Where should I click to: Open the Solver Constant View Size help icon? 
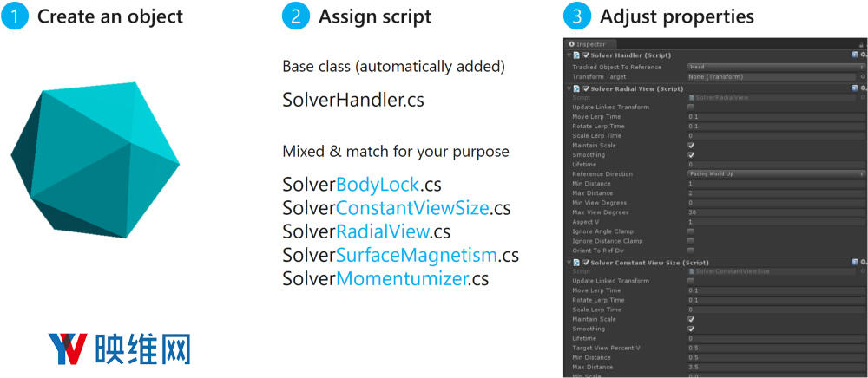coord(854,262)
